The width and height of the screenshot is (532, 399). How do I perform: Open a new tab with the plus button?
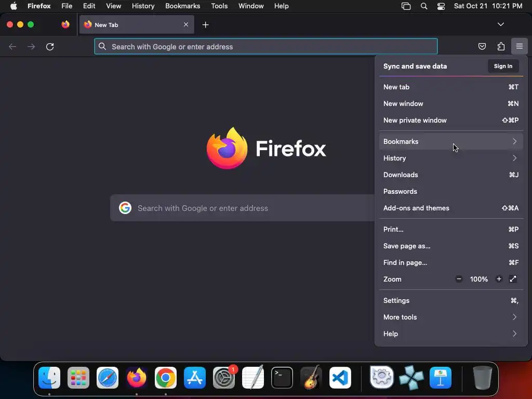pyautogui.click(x=205, y=25)
